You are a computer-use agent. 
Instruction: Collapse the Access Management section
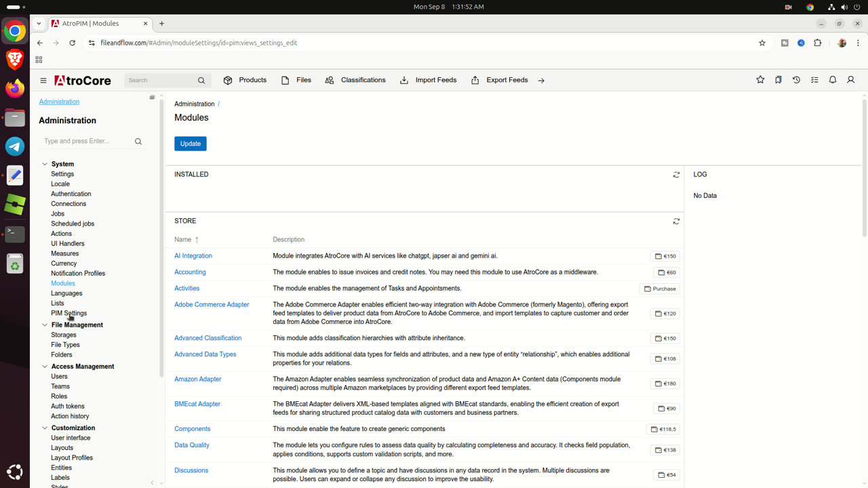(x=45, y=367)
